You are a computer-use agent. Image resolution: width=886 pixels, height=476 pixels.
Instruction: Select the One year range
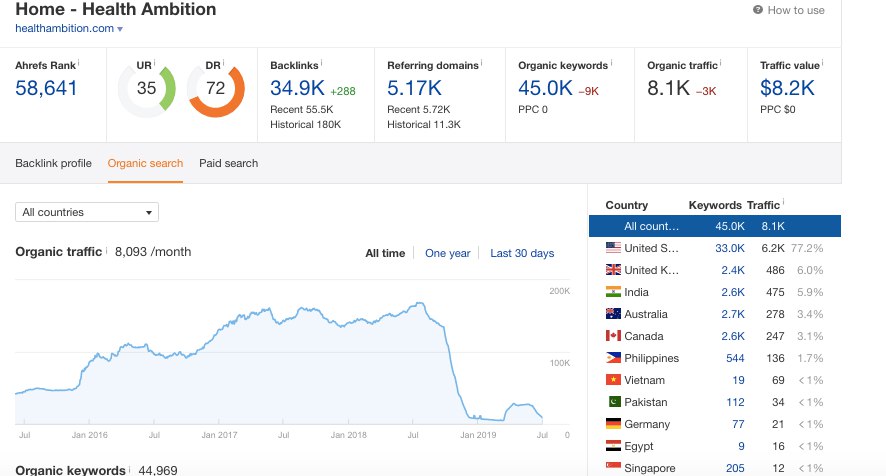pos(448,253)
